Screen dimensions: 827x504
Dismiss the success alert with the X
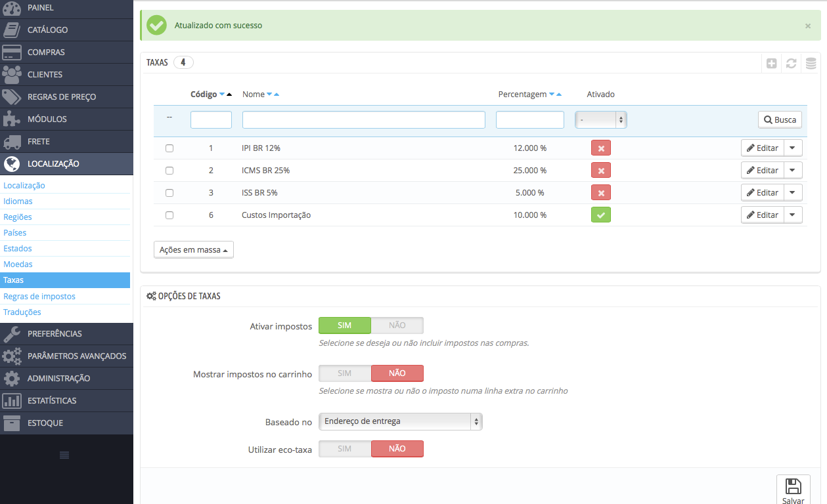(808, 26)
